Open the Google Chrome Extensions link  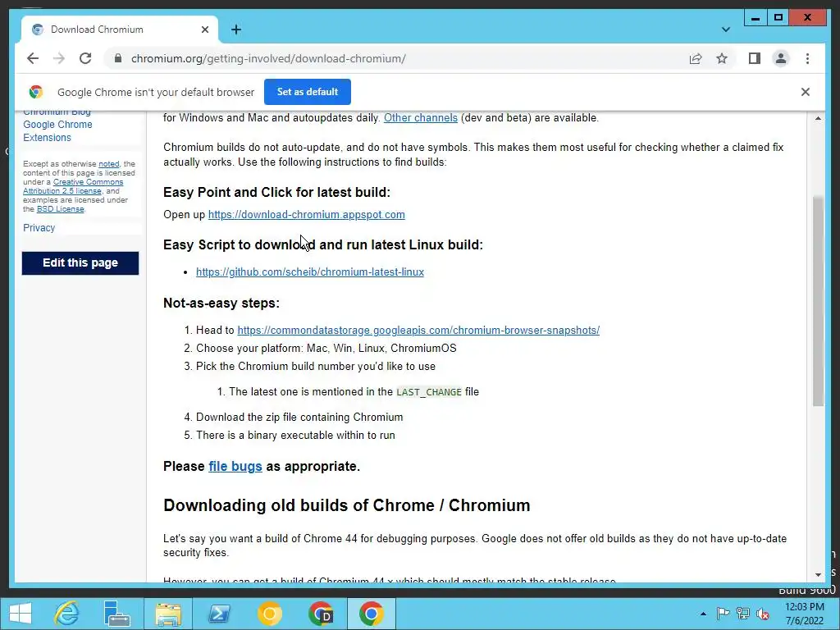point(57,130)
